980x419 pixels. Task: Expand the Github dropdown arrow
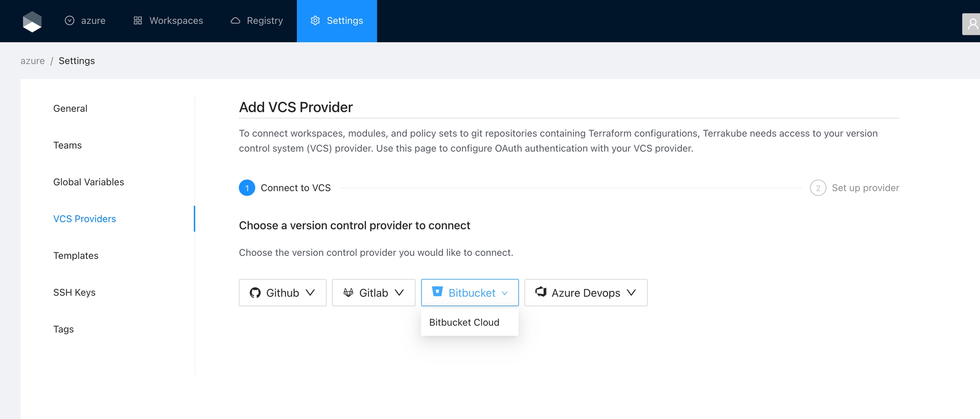click(311, 293)
